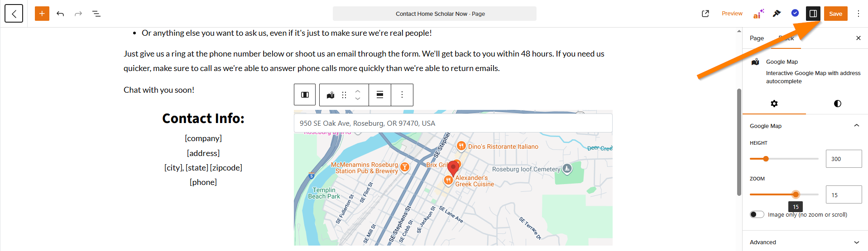The image size is (868, 251).
Task: Click the Save button
Action: 835,14
